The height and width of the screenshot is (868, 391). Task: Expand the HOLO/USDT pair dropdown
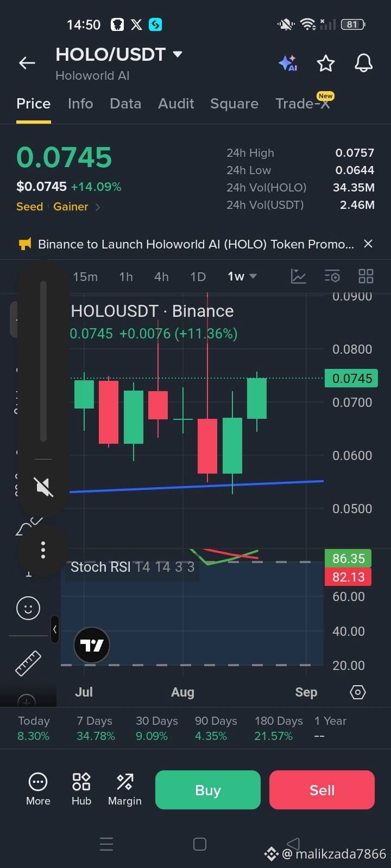point(178,54)
